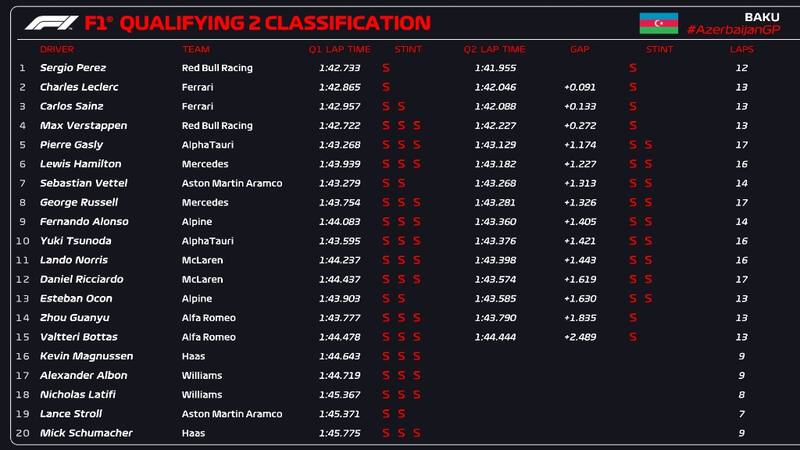Click the F1 logo
Viewport: 800px width, 450px height.
tap(50, 23)
